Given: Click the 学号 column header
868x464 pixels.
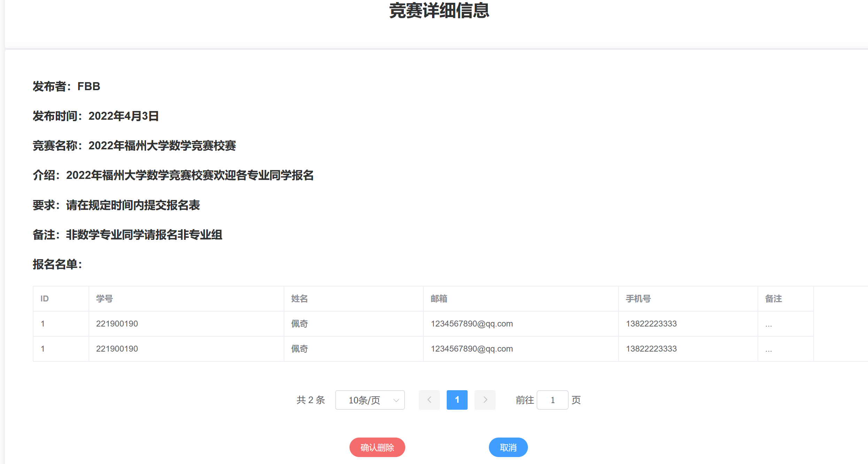Looking at the screenshot, I should click(x=105, y=299).
